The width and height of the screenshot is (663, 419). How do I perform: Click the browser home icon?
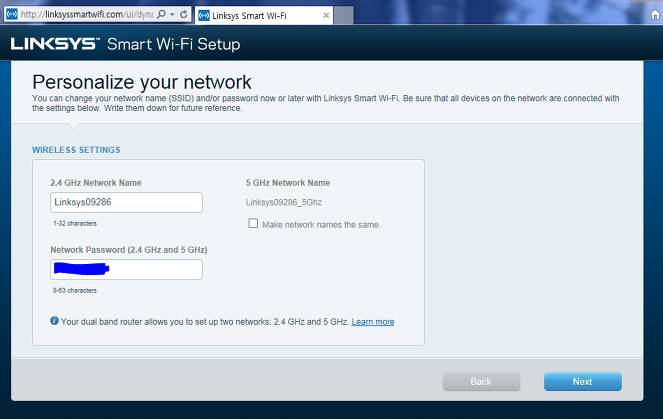pos(655,15)
